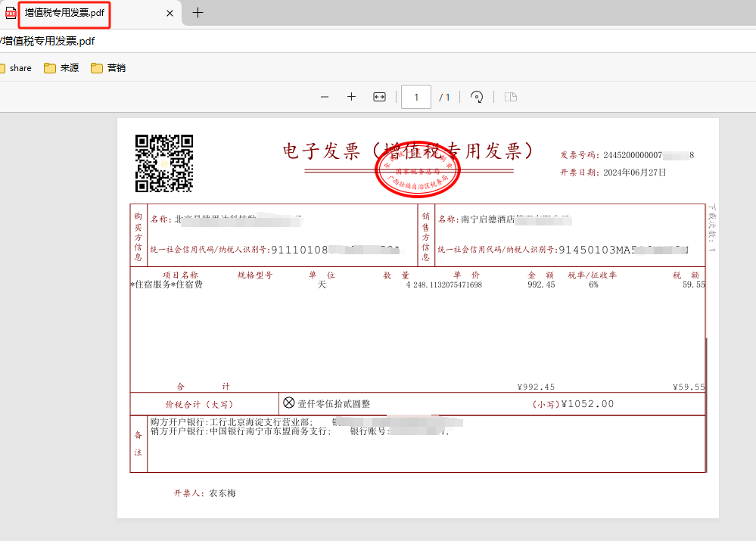
Task: Click the item name *住宿服务*住宿费
Action: pyautogui.click(x=166, y=284)
